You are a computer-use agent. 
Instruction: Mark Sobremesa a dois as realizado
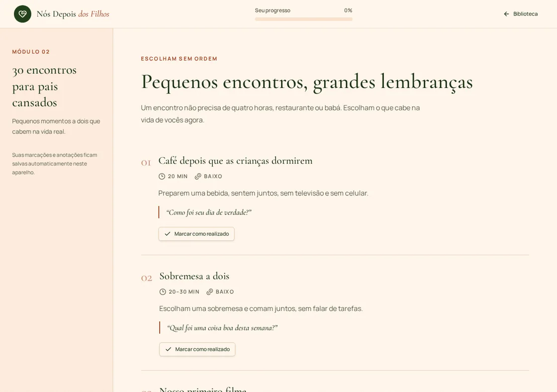(x=197, y=349)
